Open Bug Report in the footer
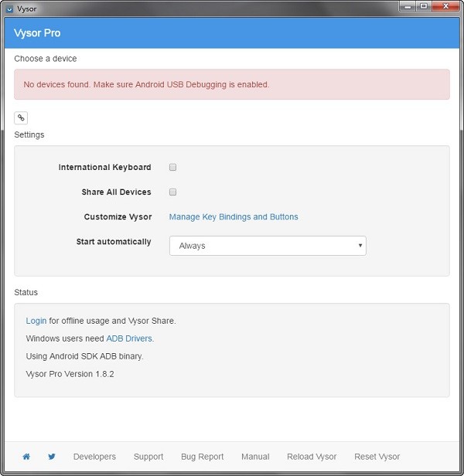This screenshot has width=464, height=476. [202, 457]
